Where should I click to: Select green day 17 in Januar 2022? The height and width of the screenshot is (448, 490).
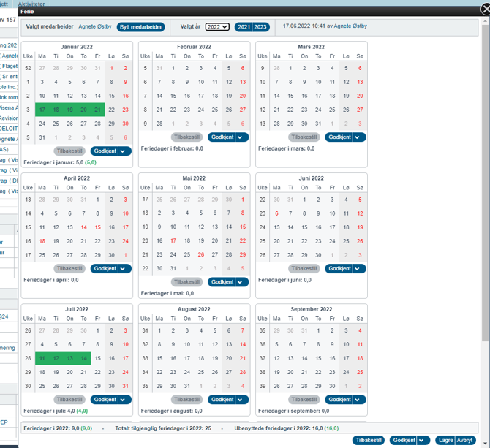click(42, 109)
